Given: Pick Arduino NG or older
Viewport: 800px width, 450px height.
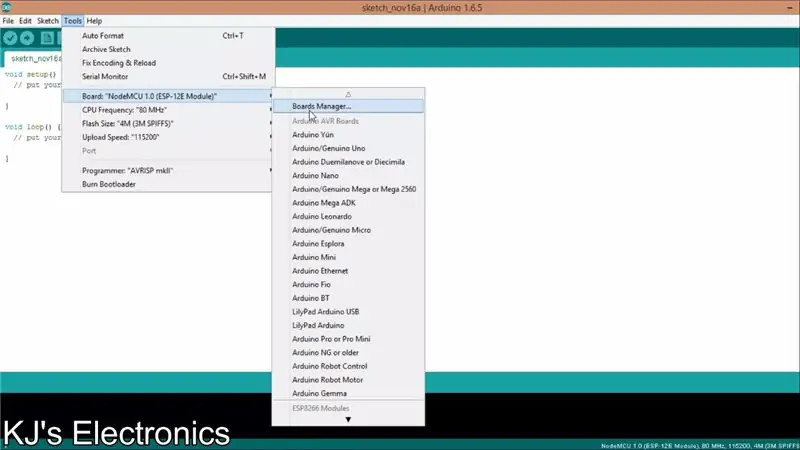Looking at the screenshot, I should pos(348,353).
